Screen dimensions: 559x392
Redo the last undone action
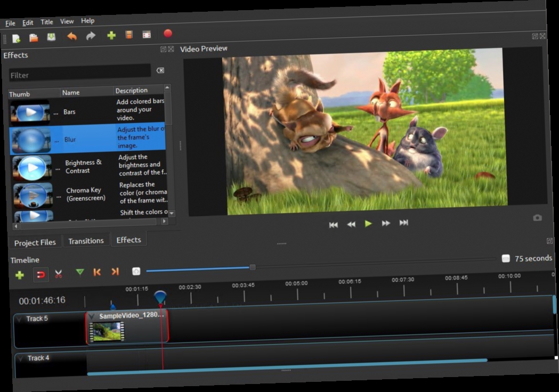tap(91, 36)
